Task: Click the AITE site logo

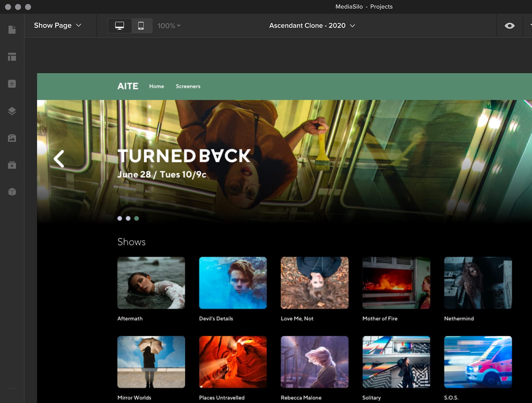Action: (x=128, y=86)
